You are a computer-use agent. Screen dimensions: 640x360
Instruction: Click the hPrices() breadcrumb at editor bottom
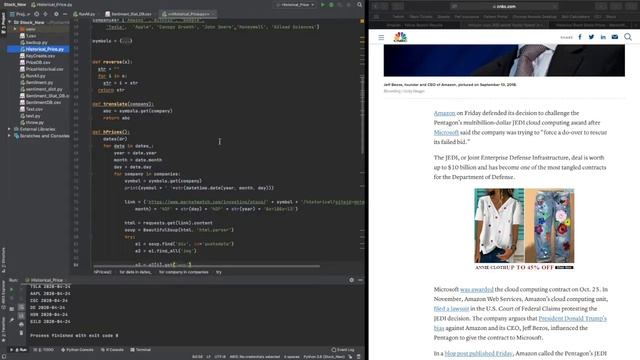[102, 272]
